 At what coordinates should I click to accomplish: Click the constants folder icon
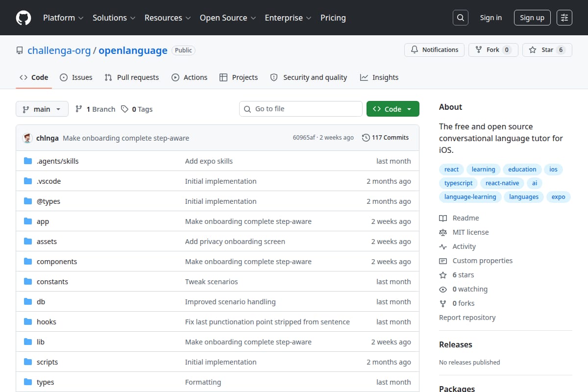click(x=28, y=282)
